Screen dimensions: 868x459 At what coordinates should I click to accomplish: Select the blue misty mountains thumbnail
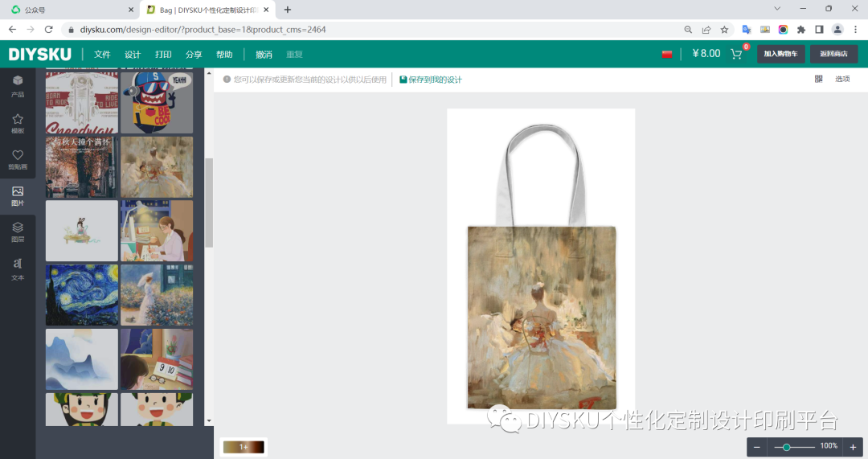point(82,359)
